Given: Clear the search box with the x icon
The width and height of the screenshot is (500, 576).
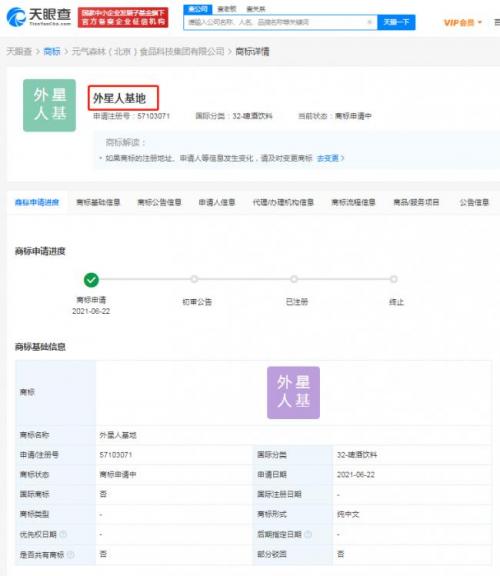Looking at the screenshot, I should click(370, 22).
